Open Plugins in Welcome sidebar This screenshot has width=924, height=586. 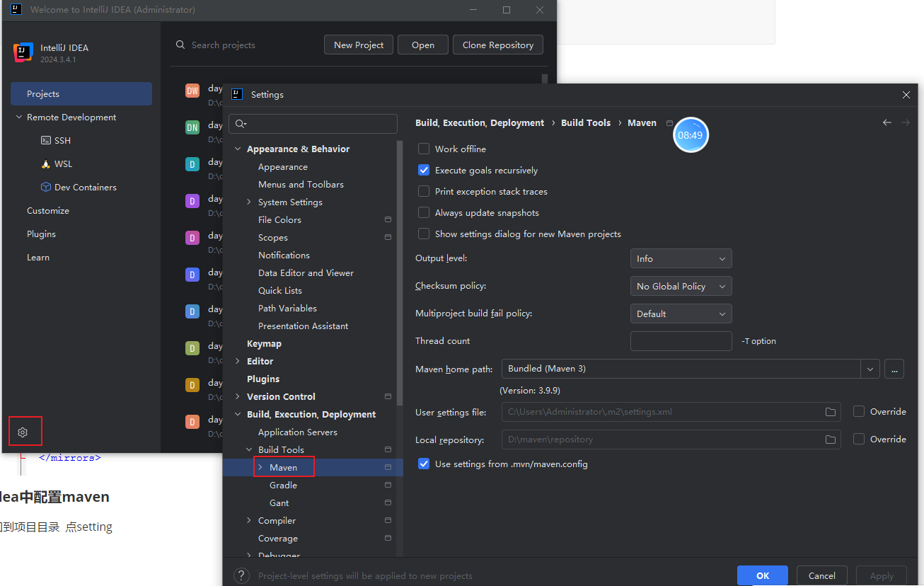coord(41,234)
